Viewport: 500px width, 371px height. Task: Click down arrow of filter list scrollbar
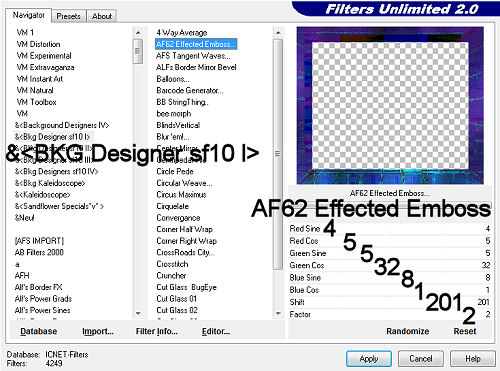tap(278, 313)
